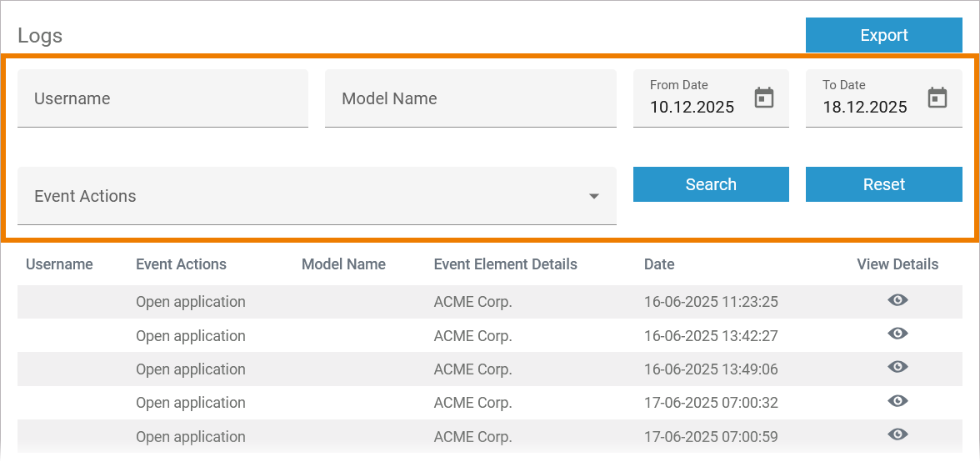
Task: Focus the Username input field
Action: [162, 98]
